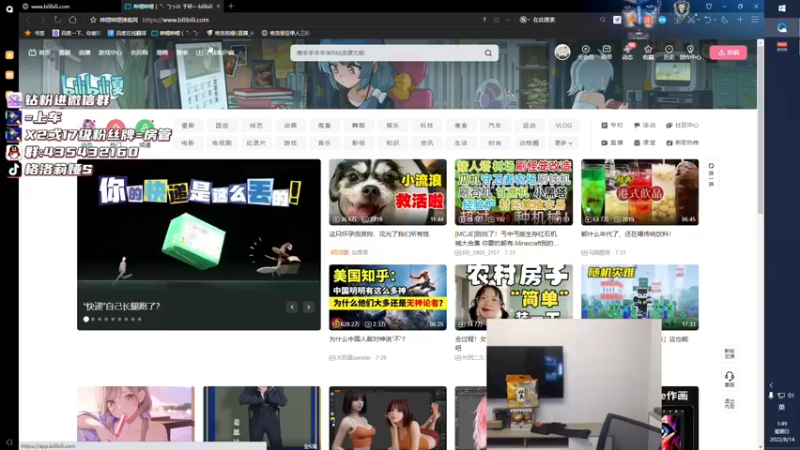Open 会员购 in top navigation

click(x=139, y=53)
